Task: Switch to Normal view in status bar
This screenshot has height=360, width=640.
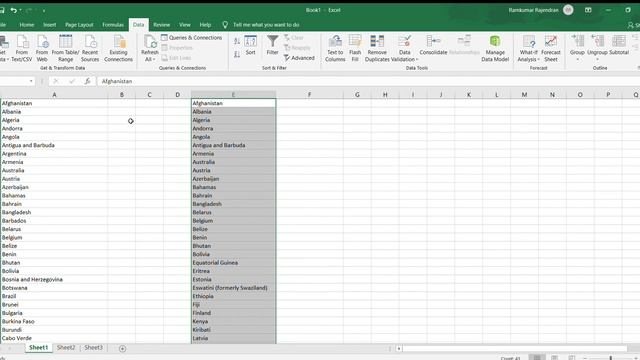Action: 537,358
